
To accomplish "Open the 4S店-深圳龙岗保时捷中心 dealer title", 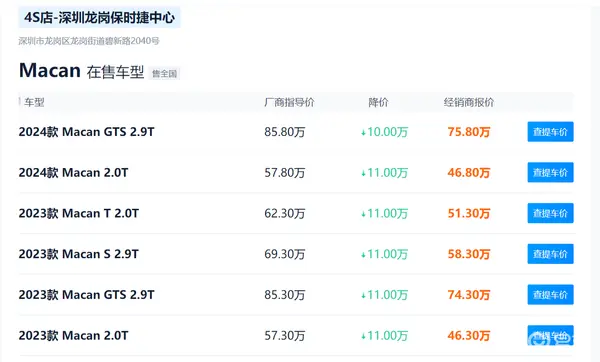I will (99, 17).
